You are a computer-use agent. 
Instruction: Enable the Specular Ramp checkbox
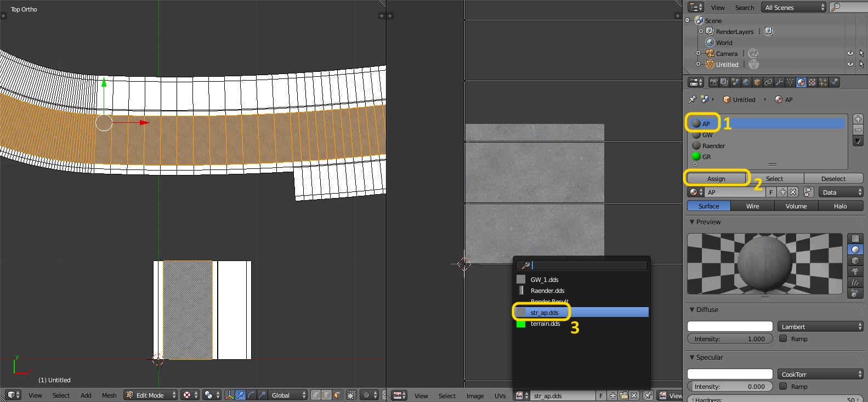[783, 387]
